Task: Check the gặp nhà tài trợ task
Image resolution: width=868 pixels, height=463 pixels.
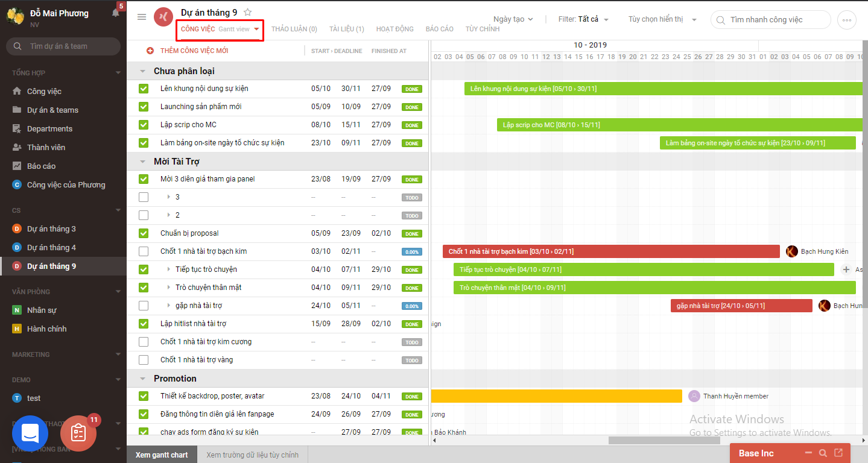Action: click(x=144, y=306)
